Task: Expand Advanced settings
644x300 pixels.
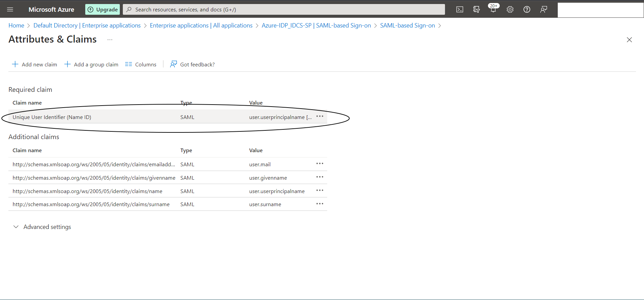Action: pyautogui.click(x=42, y=227)
